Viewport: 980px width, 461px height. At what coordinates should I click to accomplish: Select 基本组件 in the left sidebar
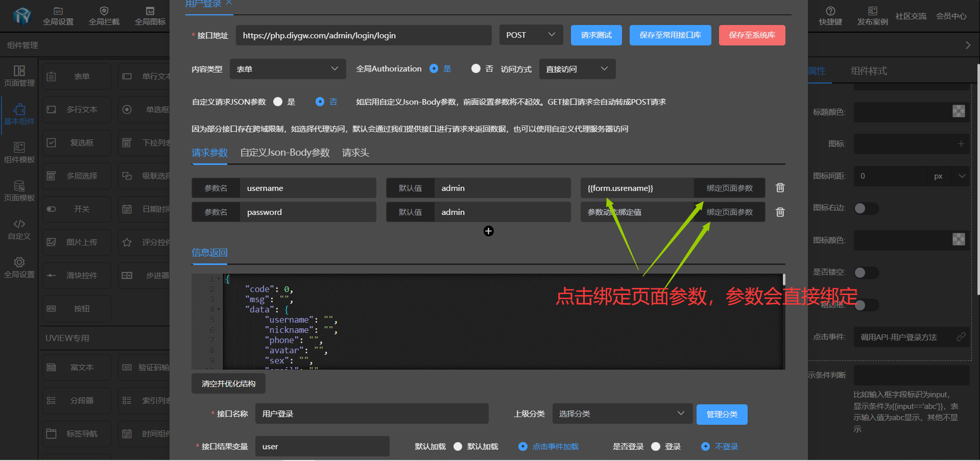click(x=19, y=114)
